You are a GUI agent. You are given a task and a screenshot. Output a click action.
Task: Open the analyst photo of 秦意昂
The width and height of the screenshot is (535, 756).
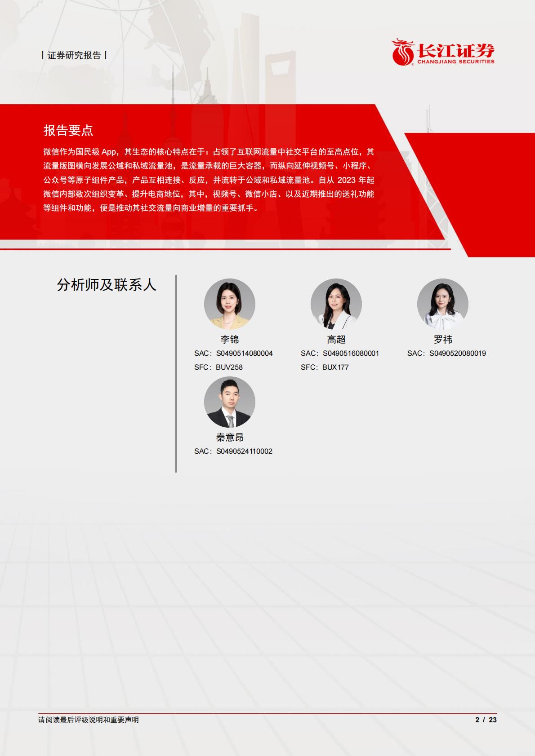pyautogui.click(x=230, y=402)
